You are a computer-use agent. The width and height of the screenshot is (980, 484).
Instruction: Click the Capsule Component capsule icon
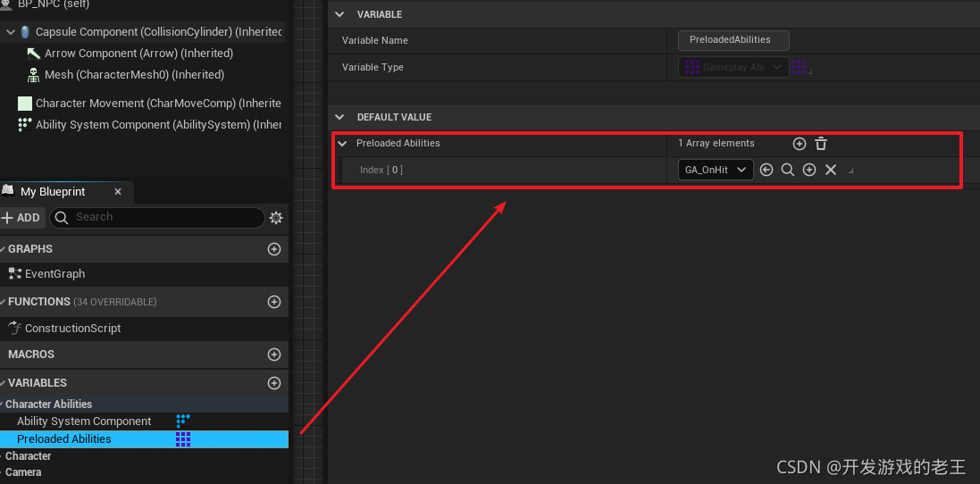pos(25,32)
